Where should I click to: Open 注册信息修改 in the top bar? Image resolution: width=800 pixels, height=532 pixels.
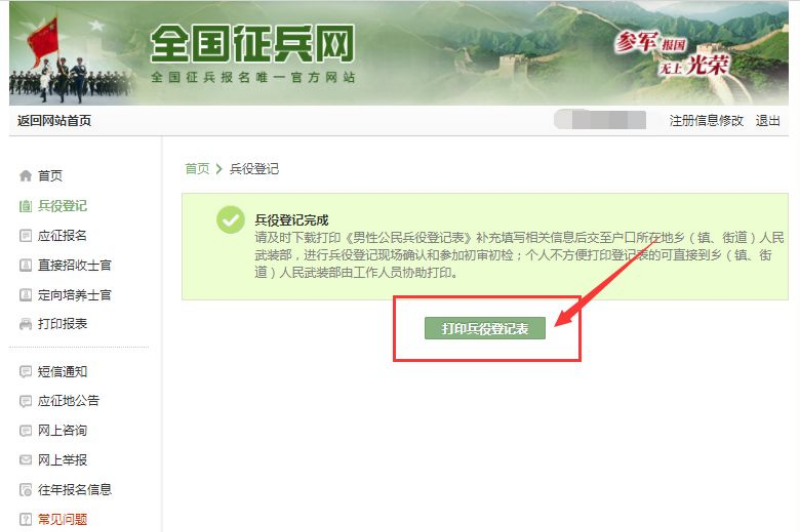(x=706, y=121)
